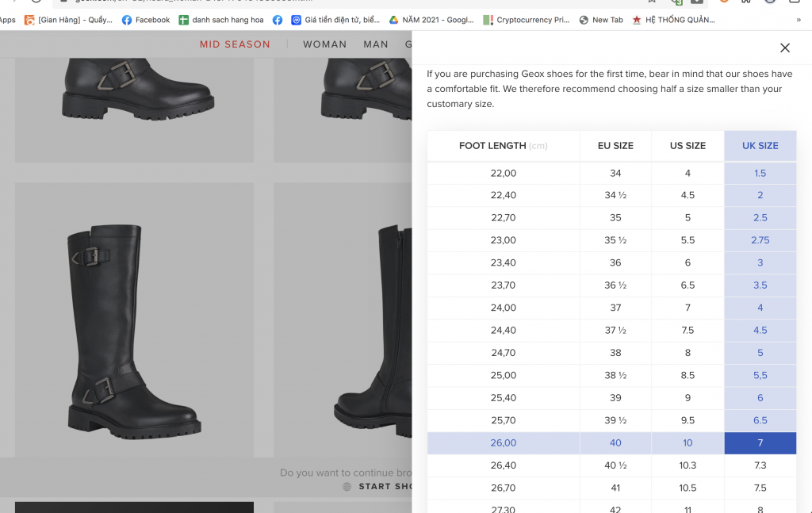The height and width of the screenshot is (513, 812).
Task: Close the size guide panel
Action: click(784, 48)
